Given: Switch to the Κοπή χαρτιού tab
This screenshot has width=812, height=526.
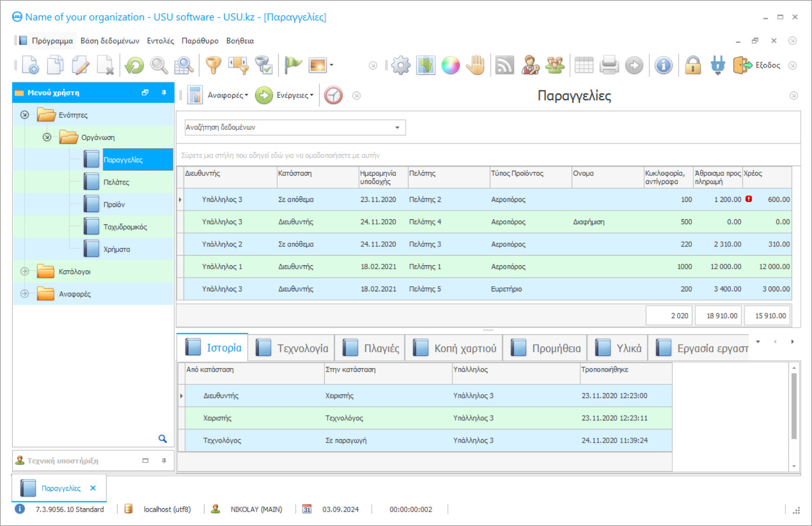Looking at the screenshot, I should pyautogui.click(x=454, y=348).
